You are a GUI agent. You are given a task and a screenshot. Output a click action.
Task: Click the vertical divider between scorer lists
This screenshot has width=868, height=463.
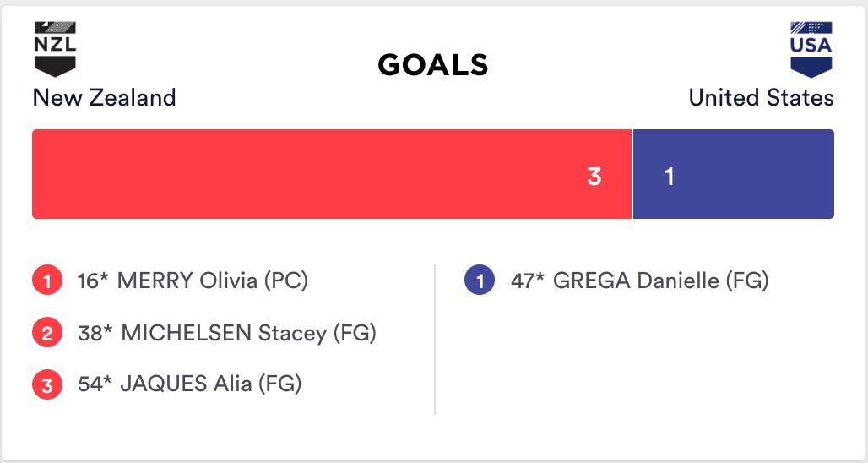point(435,339)
